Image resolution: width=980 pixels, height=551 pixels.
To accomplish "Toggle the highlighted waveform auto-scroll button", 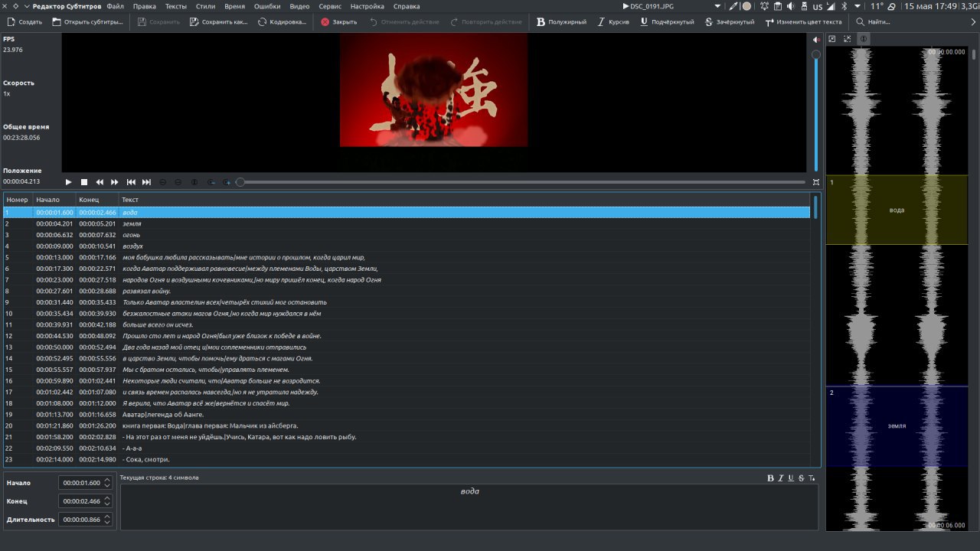I will (864, 38).
